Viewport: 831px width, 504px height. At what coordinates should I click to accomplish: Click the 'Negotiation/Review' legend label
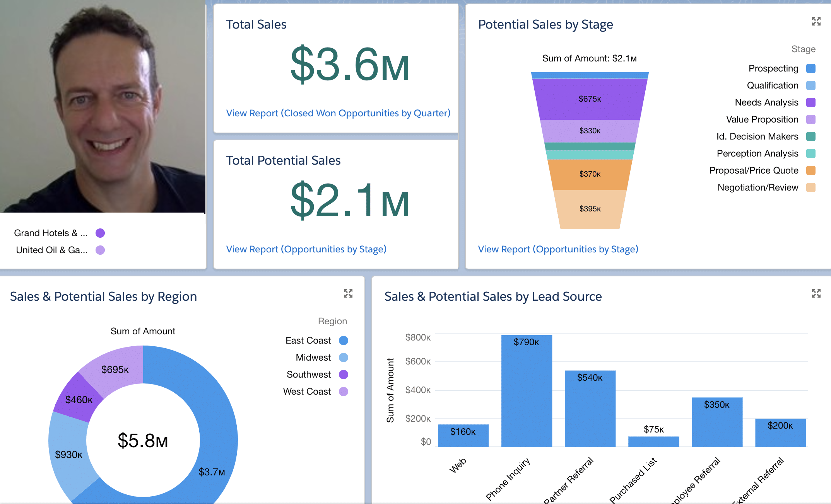pos(758,187)
